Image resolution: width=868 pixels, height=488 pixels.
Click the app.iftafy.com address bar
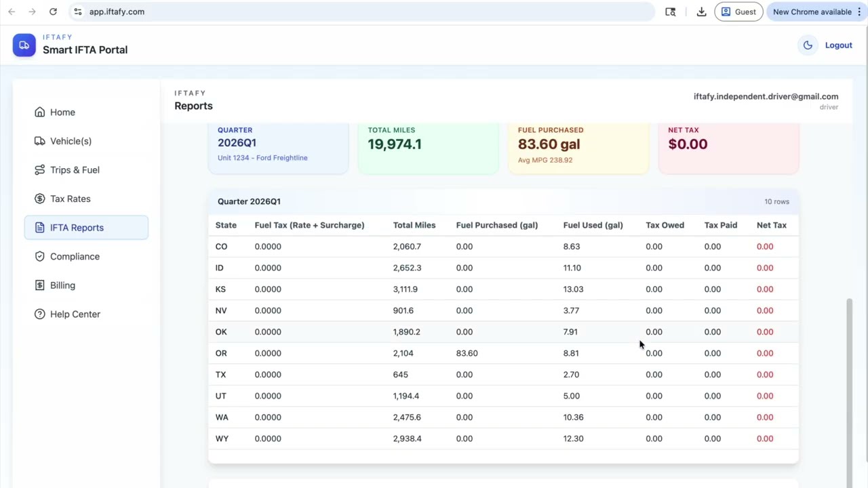(x=363, y=12)
